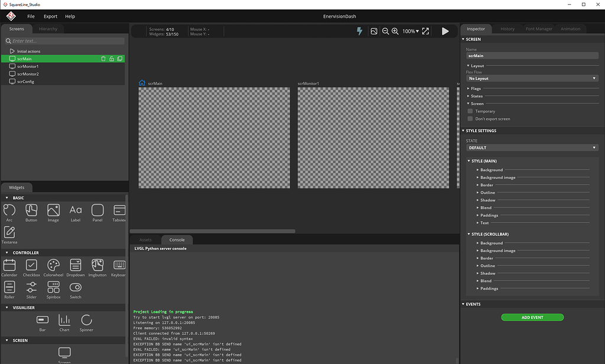Viewport: 605px width, 364px height.
Task: Expand the Background style section
Action: click(x=491, y=170)
